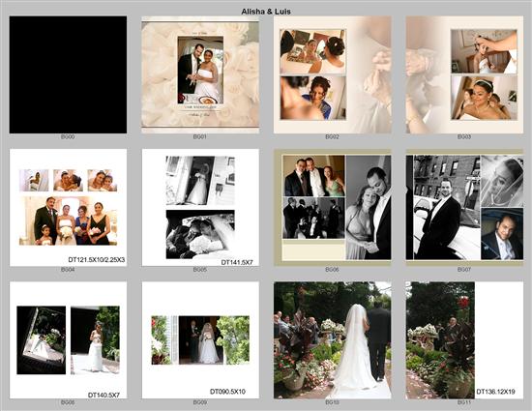Click the DT090.5X10 template code

227,392
